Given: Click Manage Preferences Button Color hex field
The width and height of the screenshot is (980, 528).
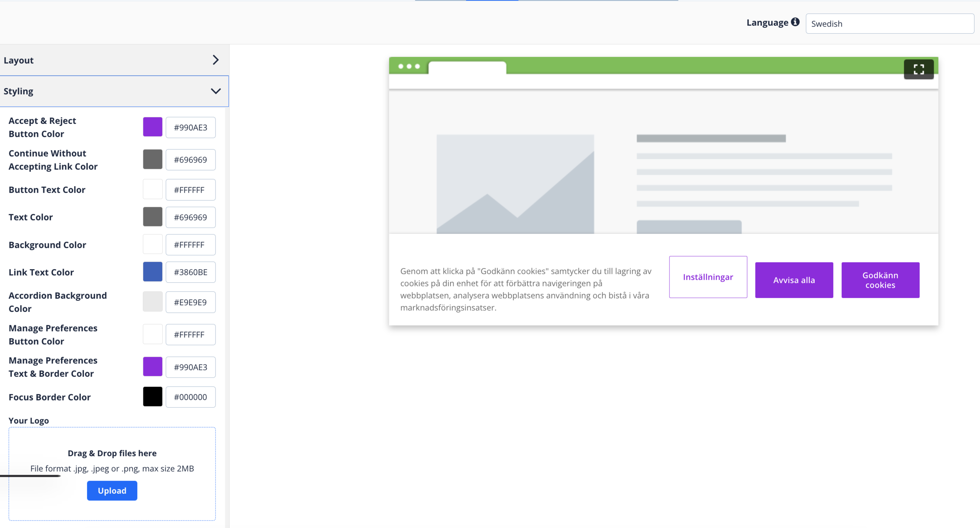Looking at the screenshot, I should 191,335.
